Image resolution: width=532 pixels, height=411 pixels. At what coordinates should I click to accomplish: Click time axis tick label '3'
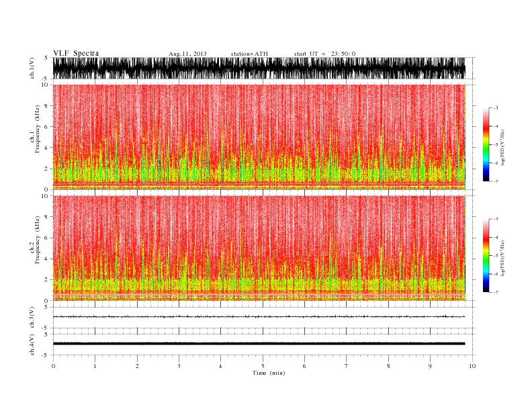click(x=179, y=366)
